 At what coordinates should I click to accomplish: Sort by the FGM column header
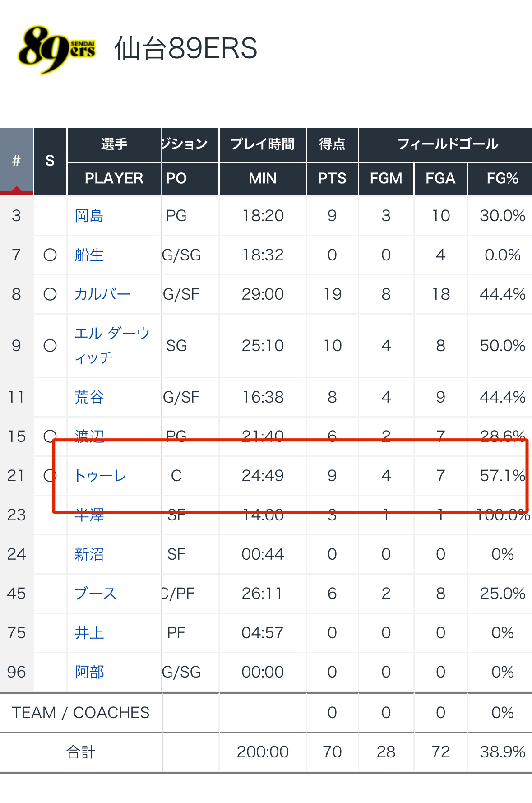click(x=386, y=179)
